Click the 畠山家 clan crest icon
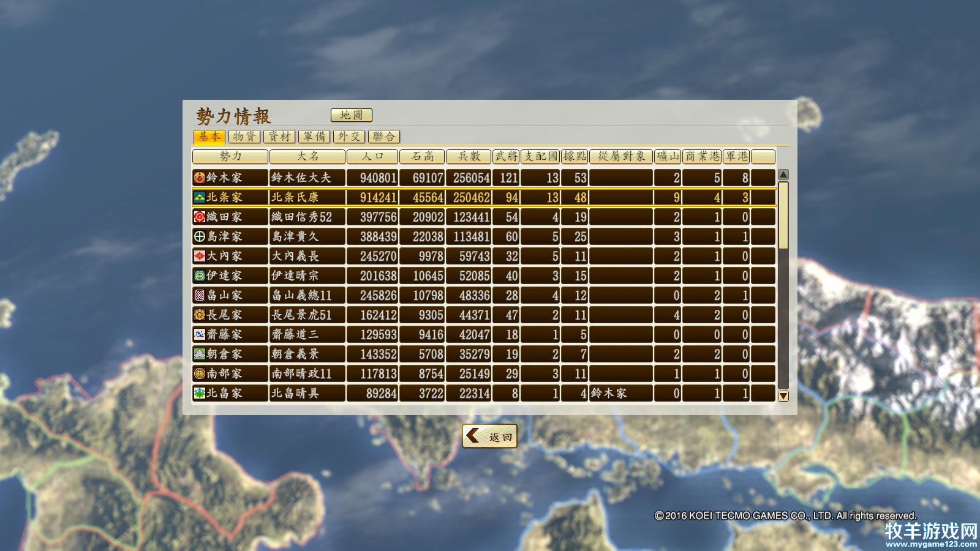This screenshot has height=551, width=980. (200, 295)
